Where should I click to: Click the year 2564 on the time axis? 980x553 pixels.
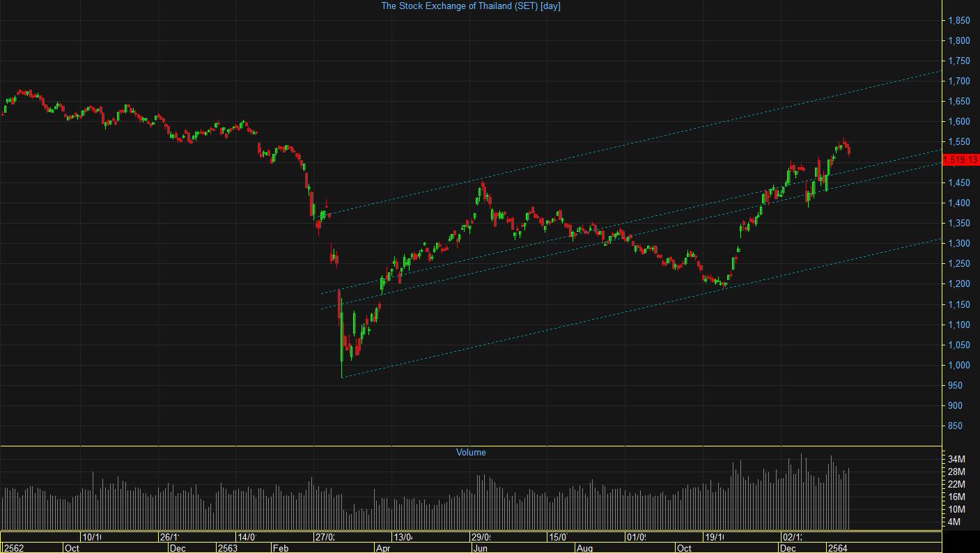tap(838, 548)
